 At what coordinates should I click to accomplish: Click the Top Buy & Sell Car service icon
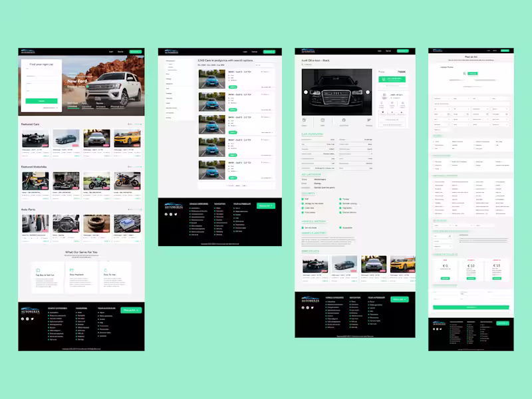coord(38,271)
